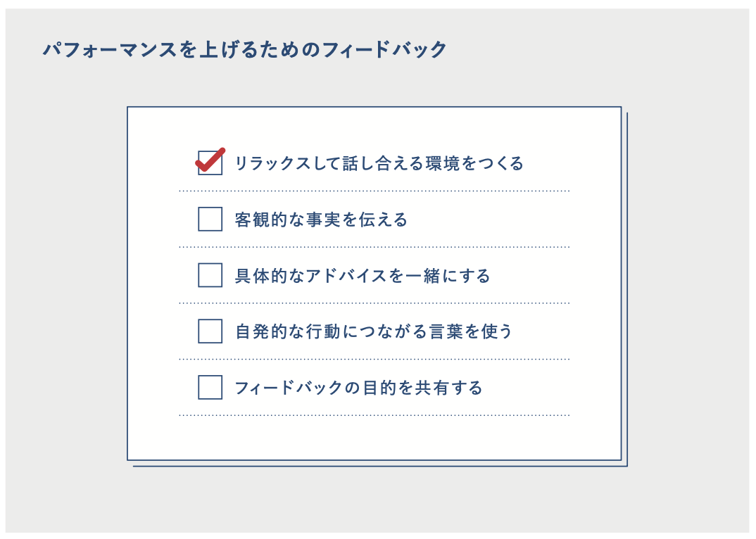Check the 客観的な事実を伝える checkbox
This screenshot has height=539, width=756.
point(210,220)
